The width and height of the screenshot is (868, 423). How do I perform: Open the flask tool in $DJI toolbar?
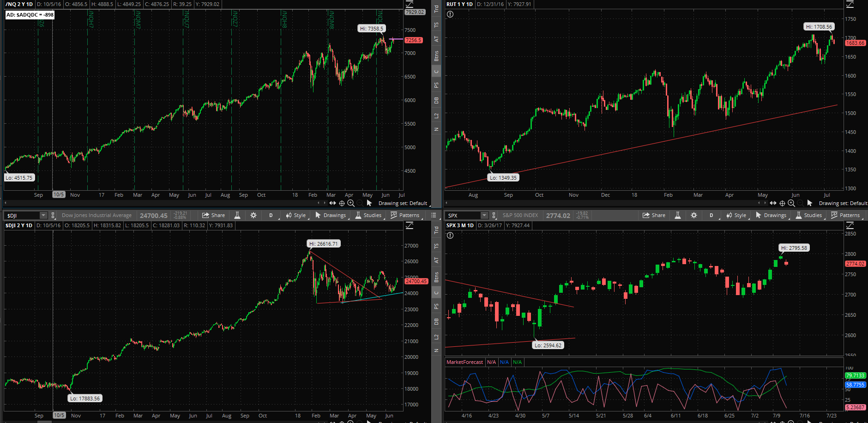tap(237, 215)
